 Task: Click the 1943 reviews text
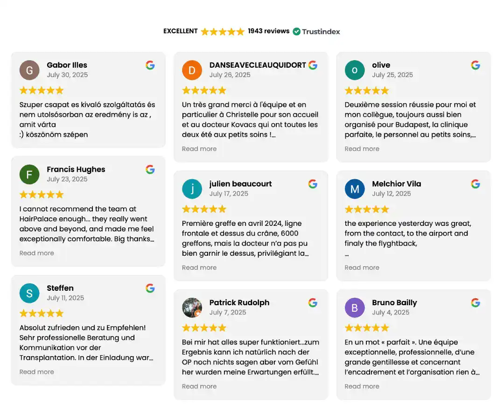pos(269,31)
